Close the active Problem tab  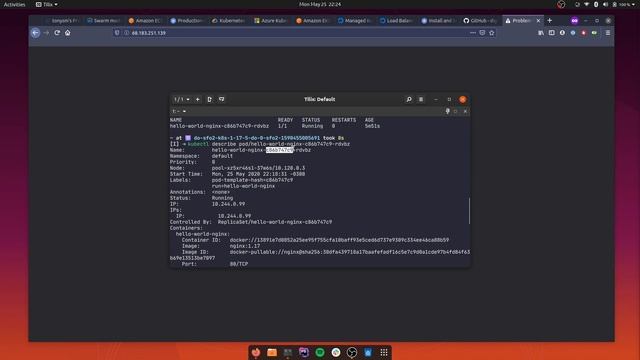(538, 20)
